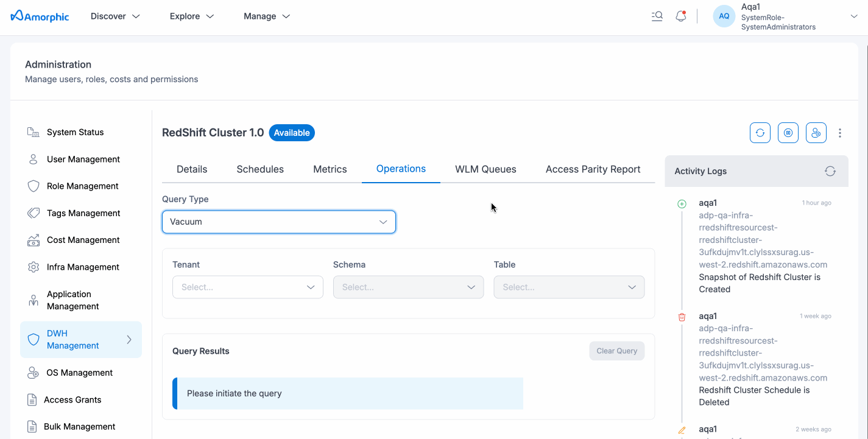Click the Amorphic logo

[40, 16]
